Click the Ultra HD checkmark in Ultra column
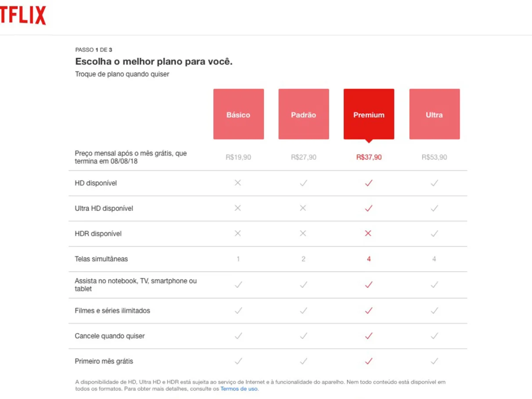 pyautogui.click(x=434, y=208)
